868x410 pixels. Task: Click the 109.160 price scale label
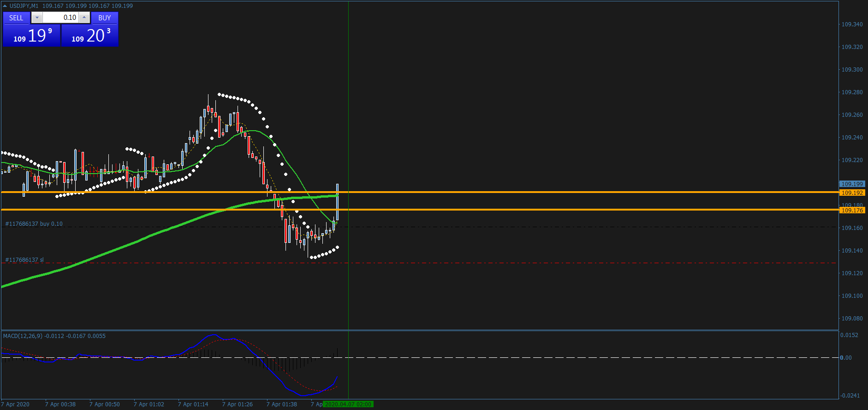pos(852,228)
